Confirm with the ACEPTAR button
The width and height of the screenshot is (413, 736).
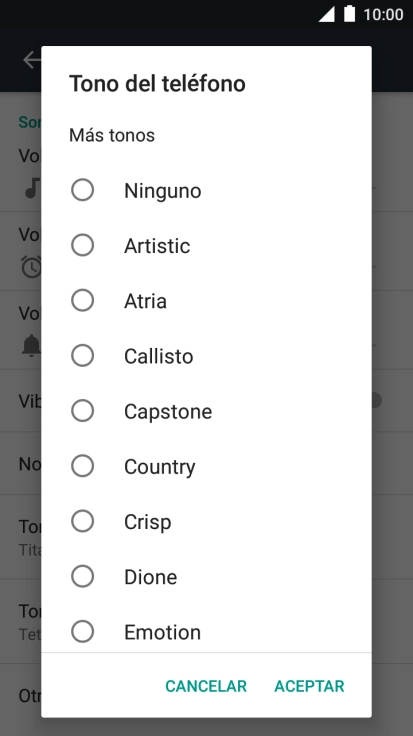(x=309, y=686)
